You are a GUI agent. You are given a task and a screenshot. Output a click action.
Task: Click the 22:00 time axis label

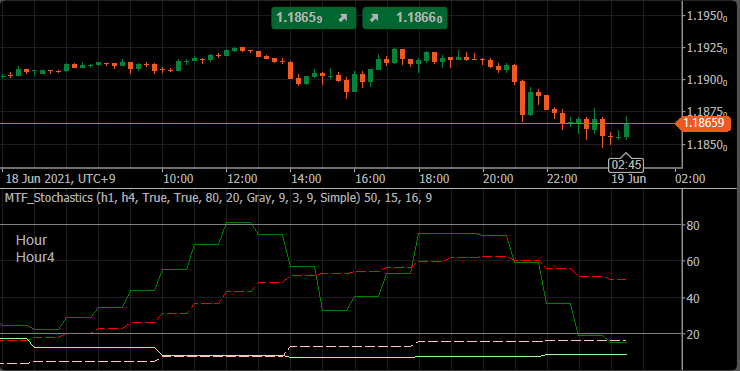(x=562, y=179)
